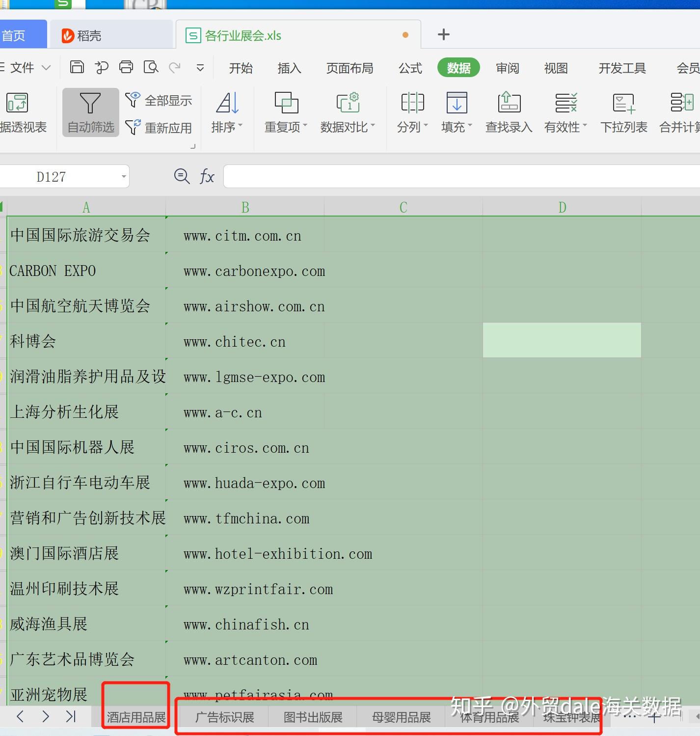Open the Formulas (公式) ribbon tab
Viewport: 700px width, 736px height.
410,68
